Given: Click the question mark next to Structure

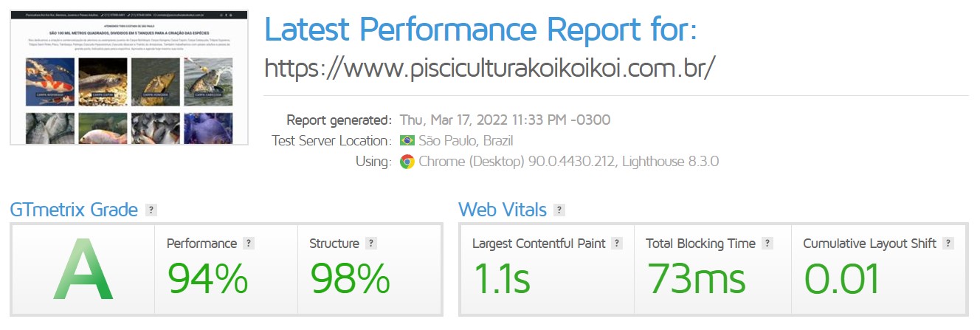Looking at the screenshot, I should (371, 244).
